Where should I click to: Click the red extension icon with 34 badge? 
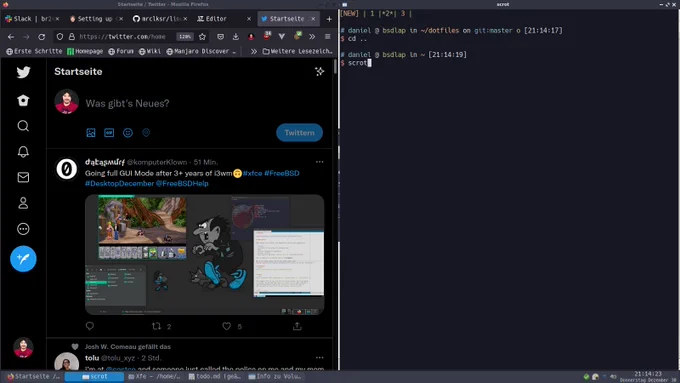pos(267,36)
